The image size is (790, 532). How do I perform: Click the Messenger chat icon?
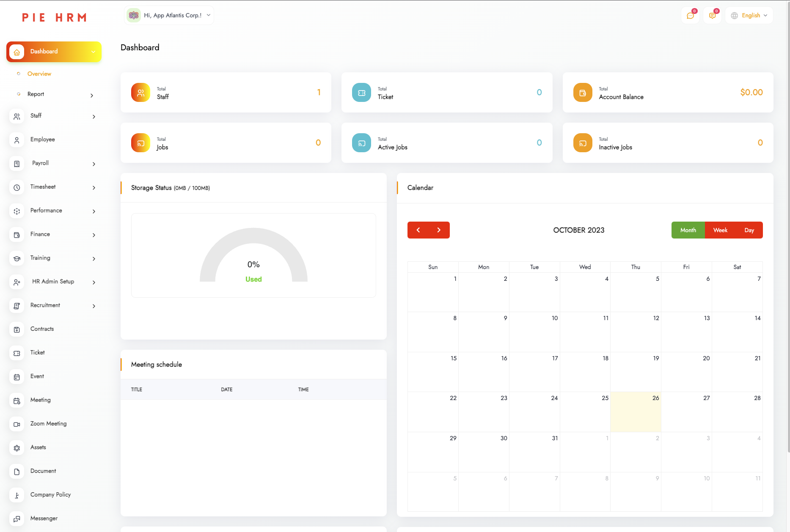click(17, 519)
